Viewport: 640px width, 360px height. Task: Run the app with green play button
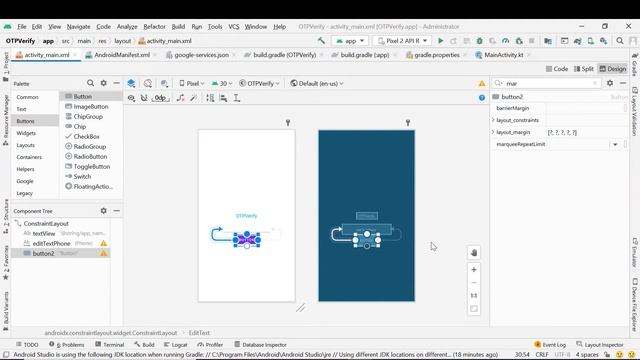point(440,41)
